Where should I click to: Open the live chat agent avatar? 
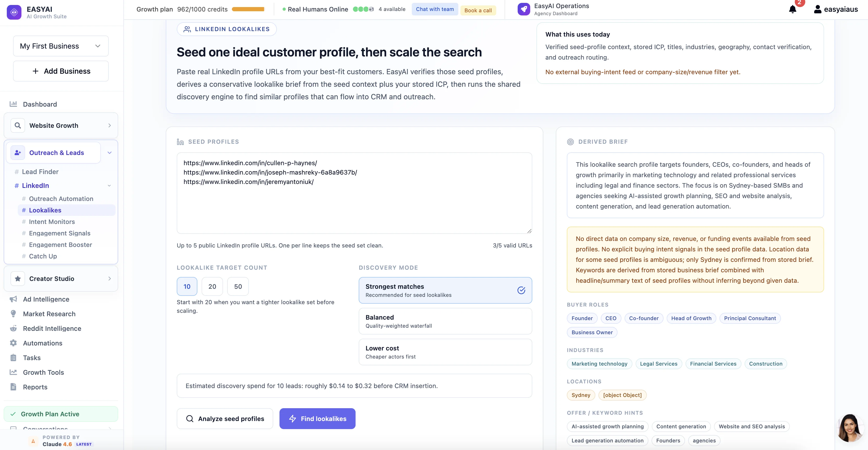pyautogui.click(x=850, y=428)
